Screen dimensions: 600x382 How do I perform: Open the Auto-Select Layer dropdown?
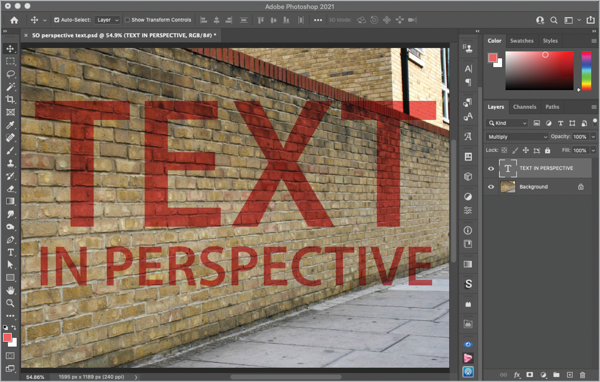coord(108,20)
